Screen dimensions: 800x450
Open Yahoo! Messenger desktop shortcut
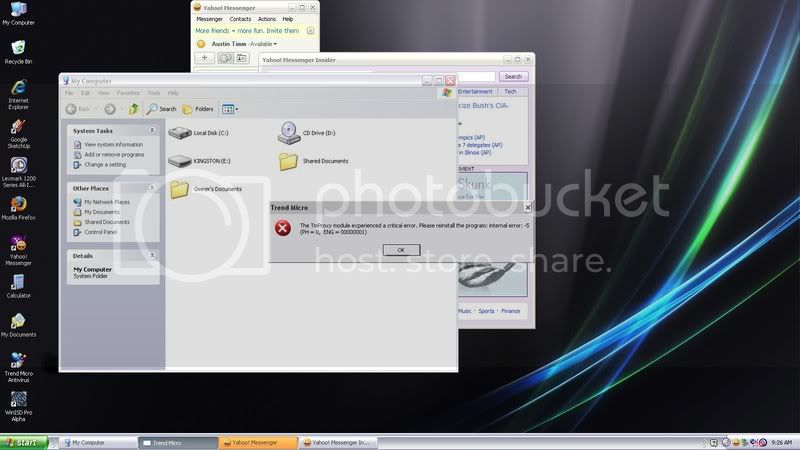pyautogui.click(x=18, y=251)
